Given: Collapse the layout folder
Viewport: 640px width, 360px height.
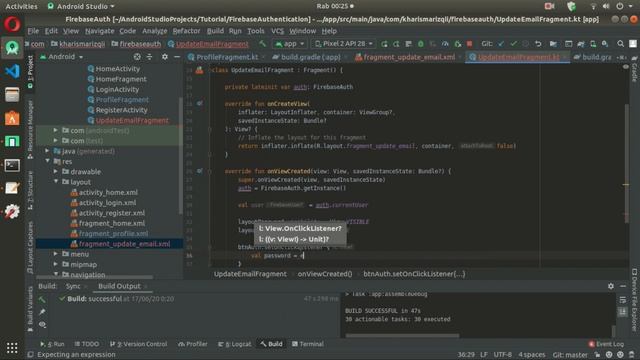Looking at the screenshot, I should pyautogui.click(x=56, y=182).
